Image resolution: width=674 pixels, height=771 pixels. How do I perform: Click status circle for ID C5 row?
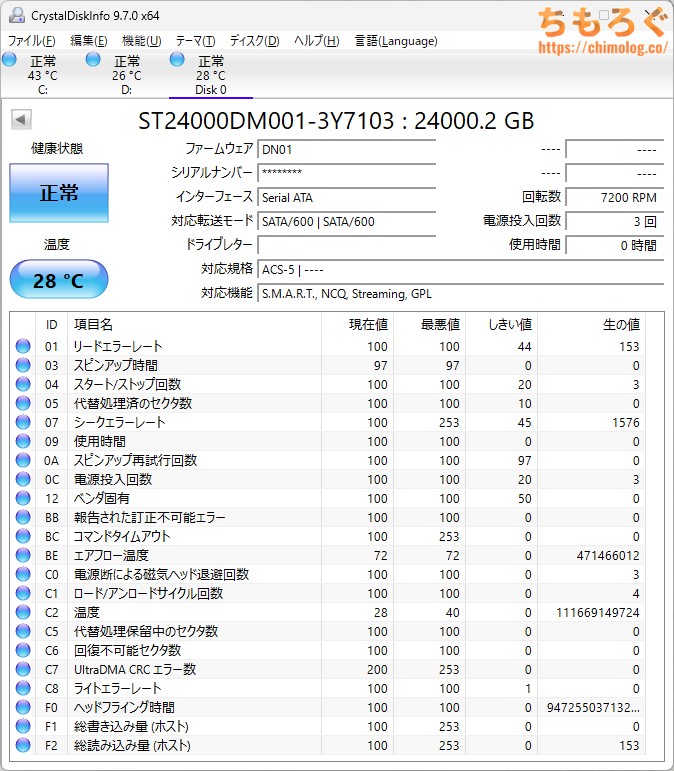point(23,631)
